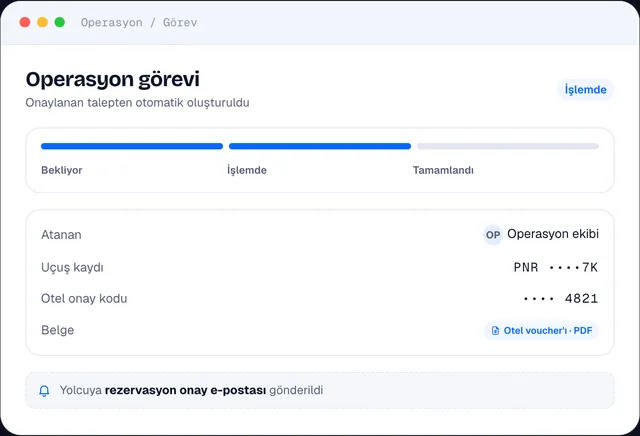Click the bell notification icon
This screenshot has width=640, height=436.
pyautogui.click(x=44, y=391)
